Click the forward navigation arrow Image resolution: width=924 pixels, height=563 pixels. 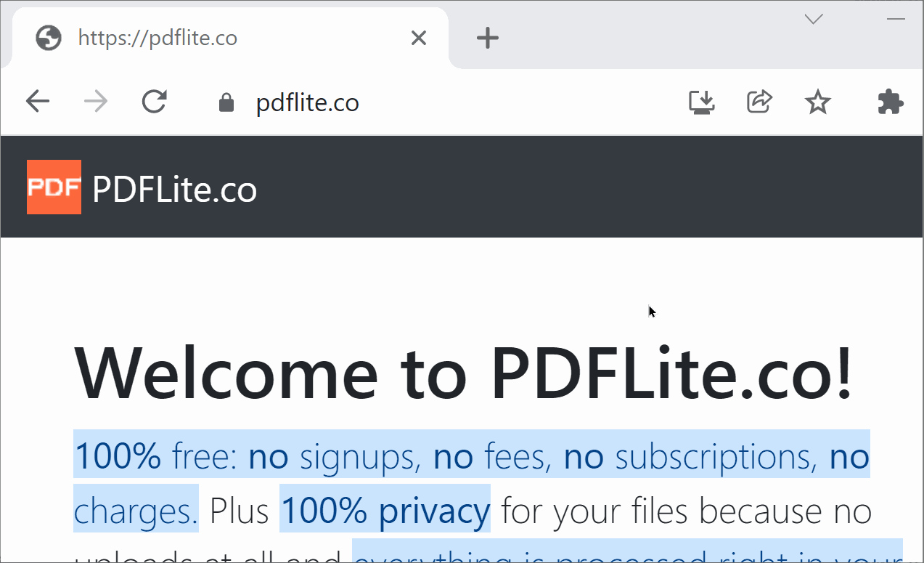[96, 102]
